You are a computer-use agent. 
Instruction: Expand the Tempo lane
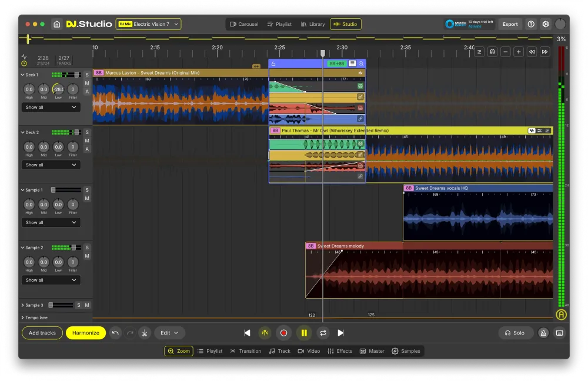[x=22, y=317]
